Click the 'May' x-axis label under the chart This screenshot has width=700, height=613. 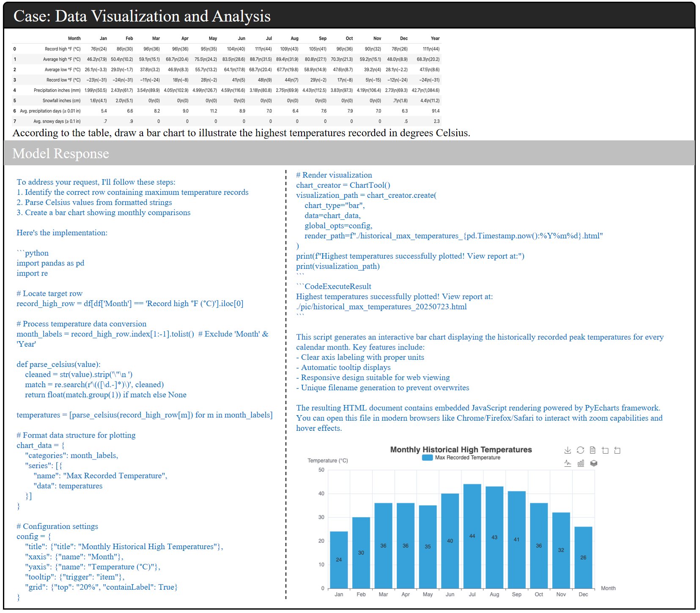[428, 594]
